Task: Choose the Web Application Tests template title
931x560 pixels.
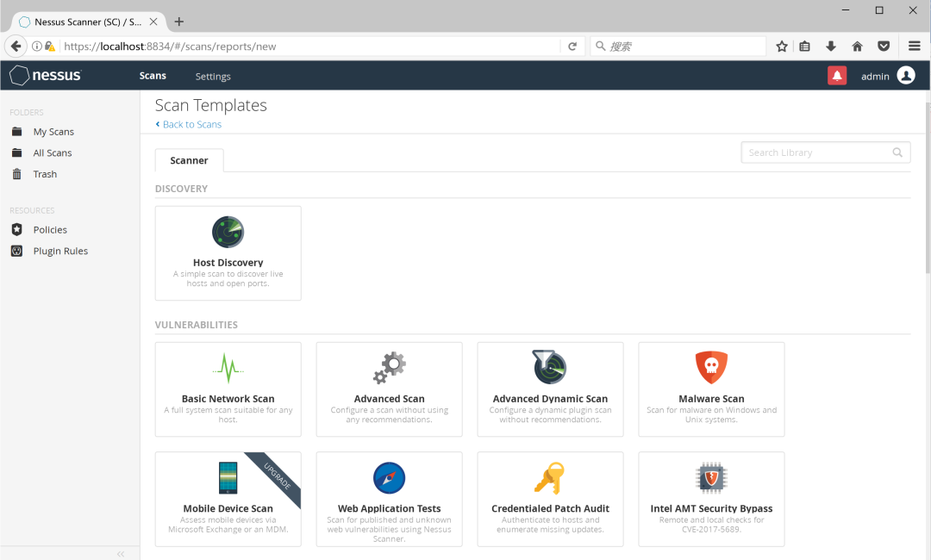Action: 390,508
